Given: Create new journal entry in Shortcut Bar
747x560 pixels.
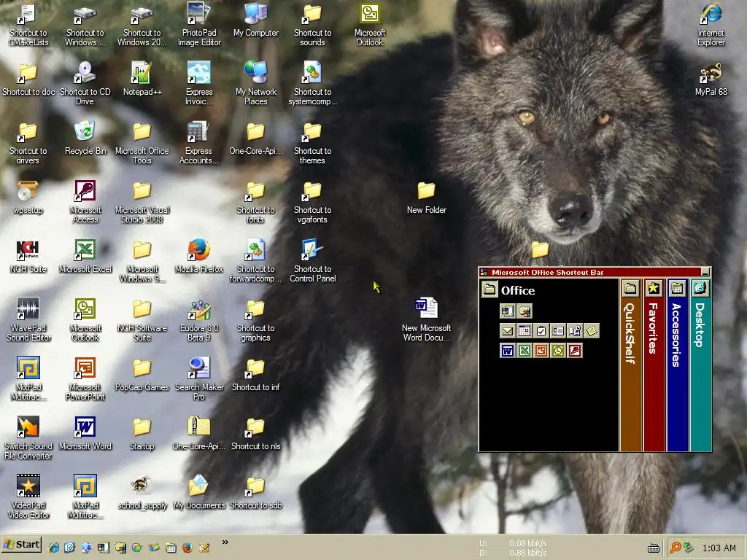Looking at the screenshot, I should click(x=575, y=330).
